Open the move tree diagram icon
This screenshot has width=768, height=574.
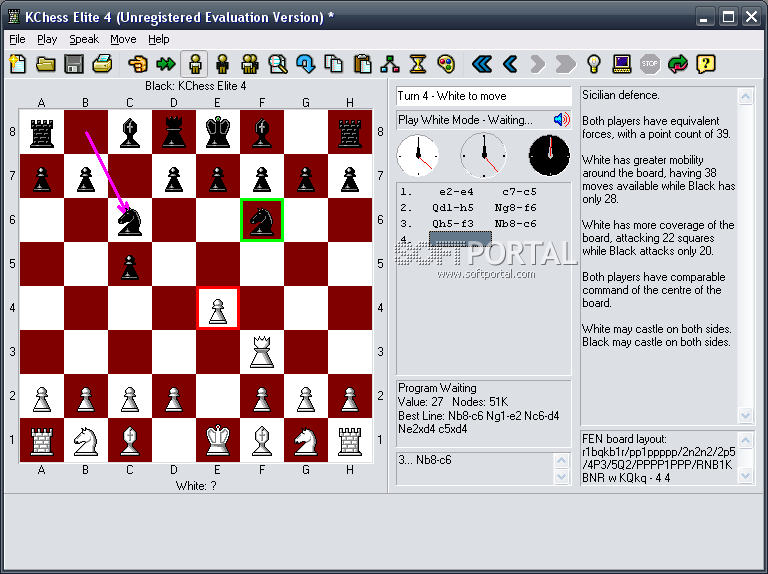tap(390, 64)
